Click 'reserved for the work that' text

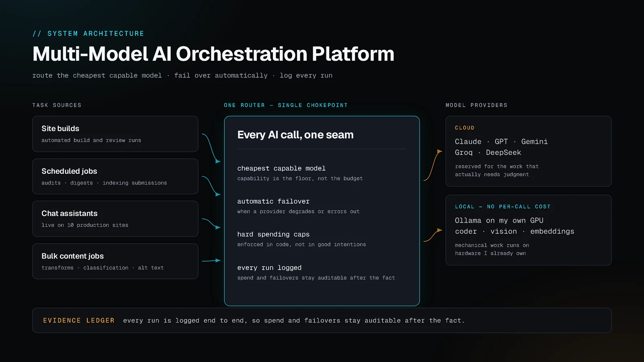[x=497, y=167]
